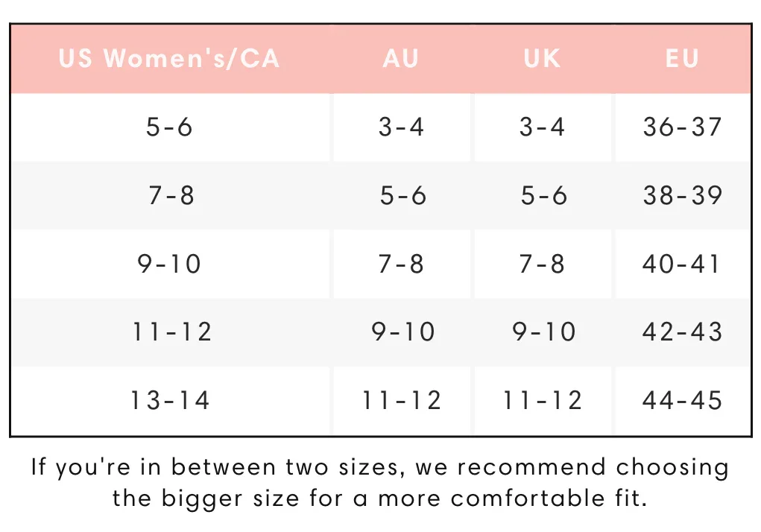Viewport: 761px width, 532px height.
Task: Pick the EU size 42-43 cell
Action: [682, 332]
